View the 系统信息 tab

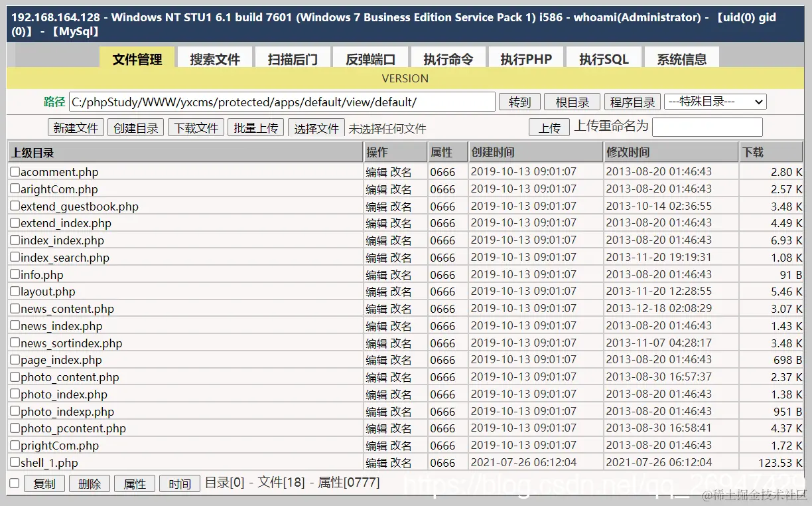[681, 58]
